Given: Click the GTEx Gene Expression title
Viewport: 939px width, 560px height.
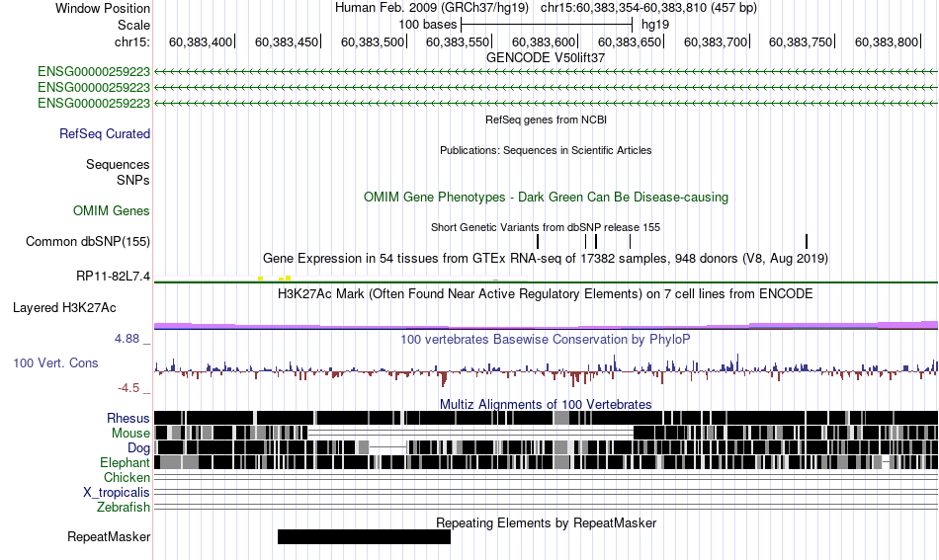Looking at the screenshot, I should 546,259.
